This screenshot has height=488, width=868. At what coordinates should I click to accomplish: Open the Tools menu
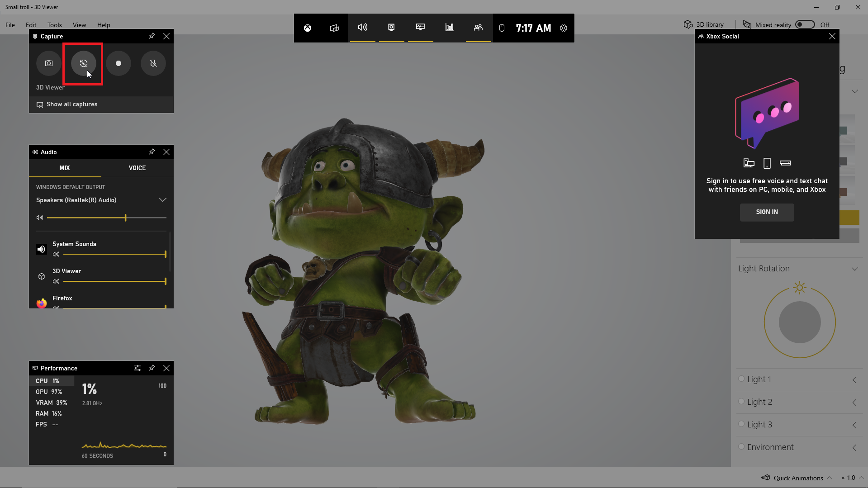point(54,25)
